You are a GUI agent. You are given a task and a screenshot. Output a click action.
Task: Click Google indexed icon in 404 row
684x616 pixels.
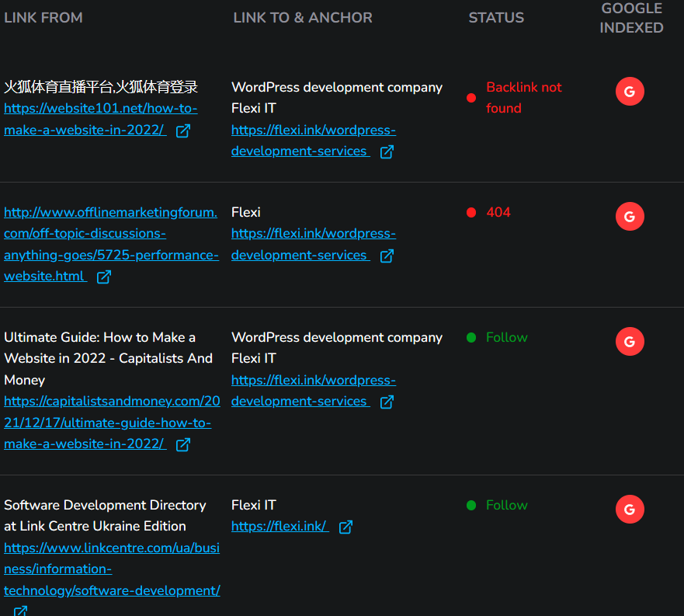[x=630, y=216]
